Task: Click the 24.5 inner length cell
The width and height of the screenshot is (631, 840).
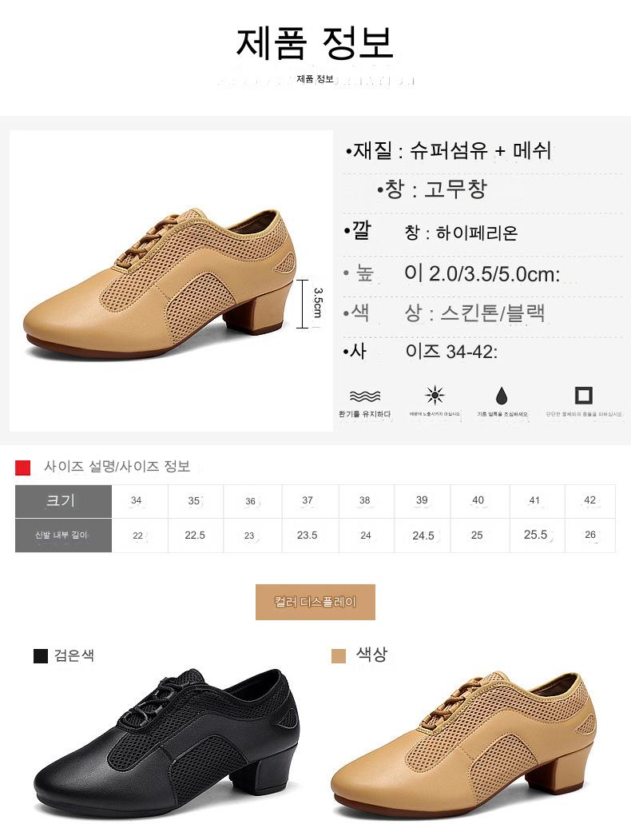Action: [x=423, y=535]
